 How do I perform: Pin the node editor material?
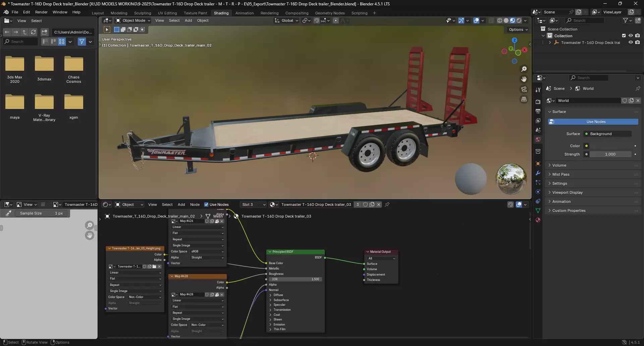pos(387,205)
